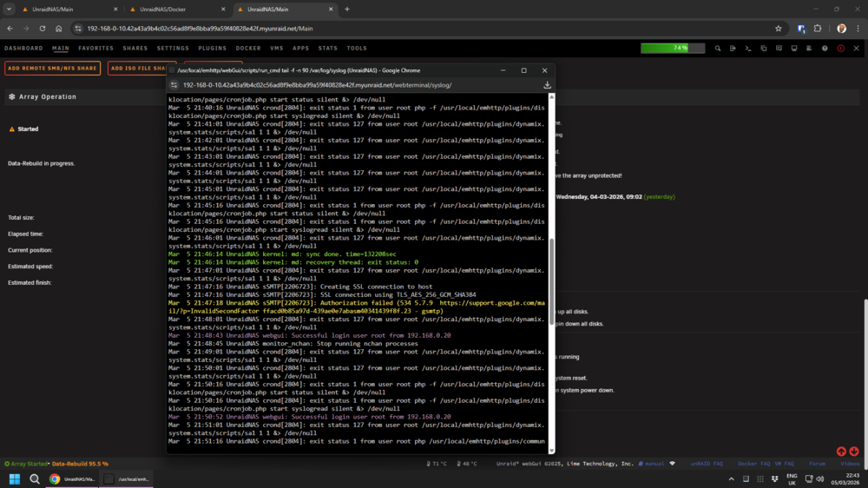The image size is (868, 488).
Task: Click Add Remote SMB/NFS Share button
Action: [53, 68]
